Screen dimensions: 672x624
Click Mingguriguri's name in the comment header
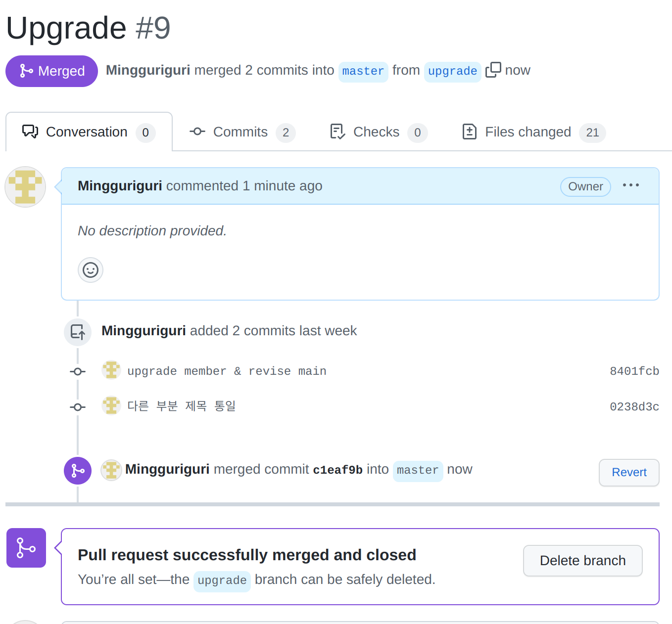click(x=120, y=186)
